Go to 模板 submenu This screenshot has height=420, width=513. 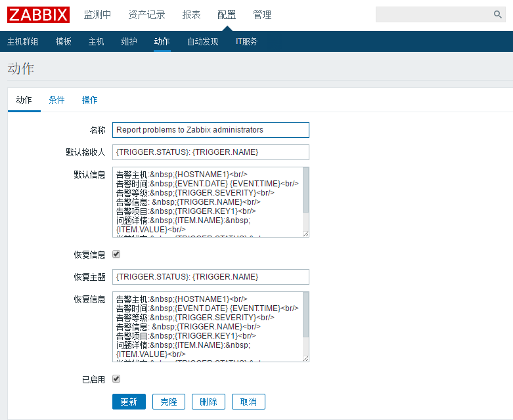click(x=64, y=41)
